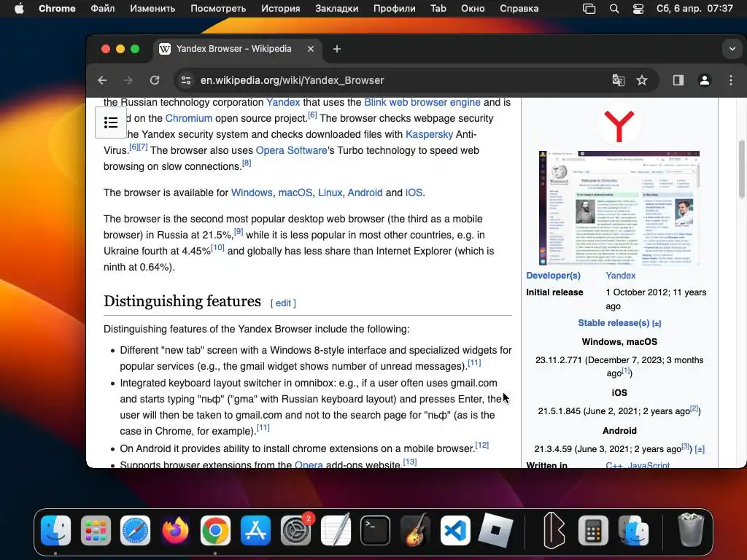Click edit link beside Distinguishing features

[x=283, y=303]
